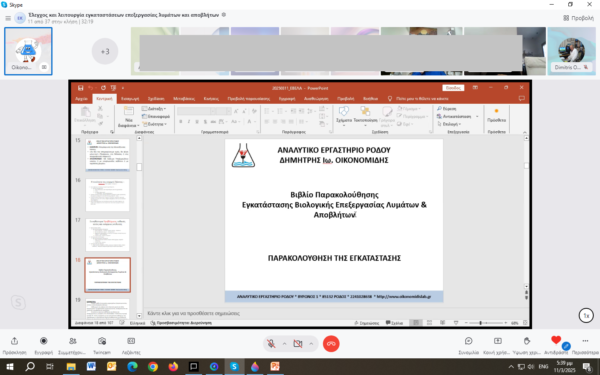Select slide 16 thumbnail in shared presentation
Screen dimensions: 600x375
pos(108,195)
